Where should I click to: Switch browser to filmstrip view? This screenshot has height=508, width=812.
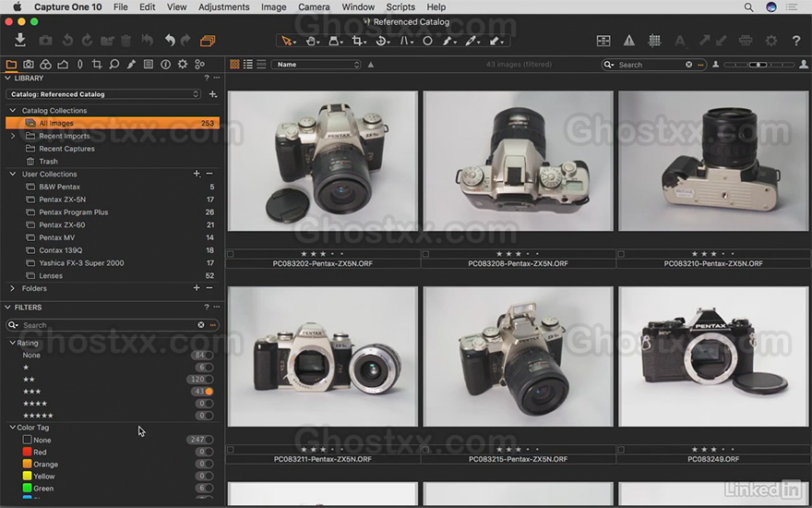[x=261, y=65]
